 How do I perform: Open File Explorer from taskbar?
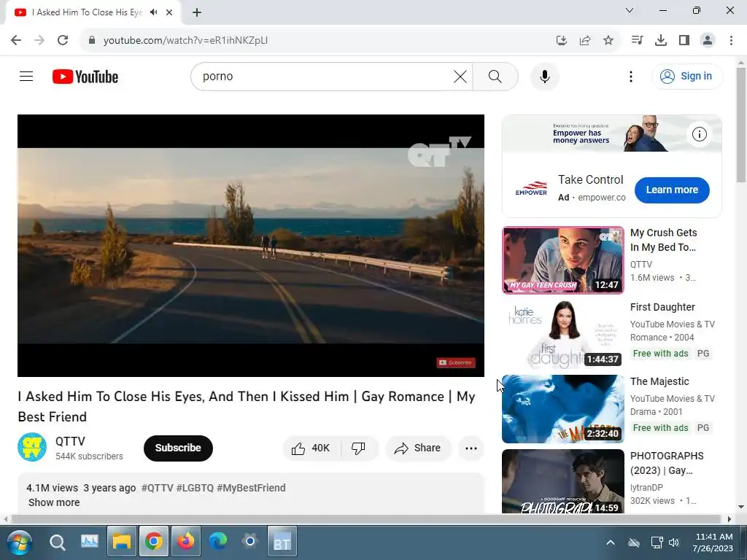coord(122,542)
